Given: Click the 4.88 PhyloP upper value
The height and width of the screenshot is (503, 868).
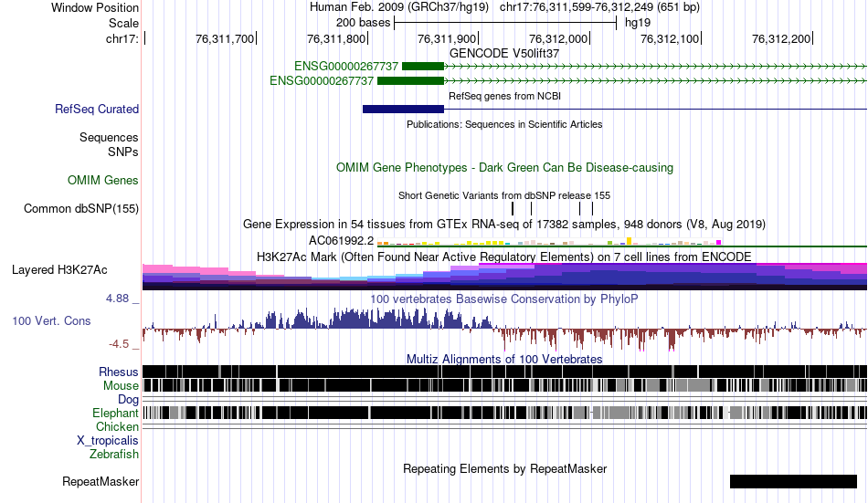Looking at the screenshot, I should pyautogui.click(x=117, y=299).
